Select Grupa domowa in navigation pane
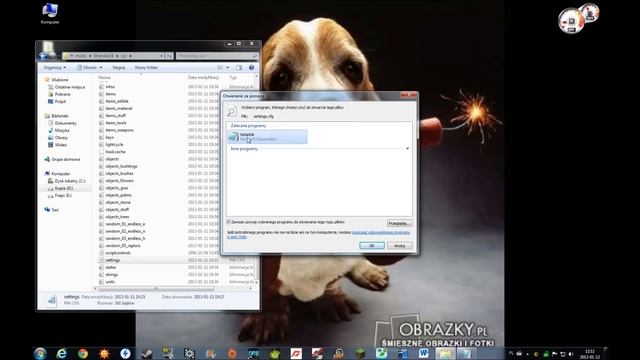The width and height of the screenshot is (640, 360). point(65,159)
